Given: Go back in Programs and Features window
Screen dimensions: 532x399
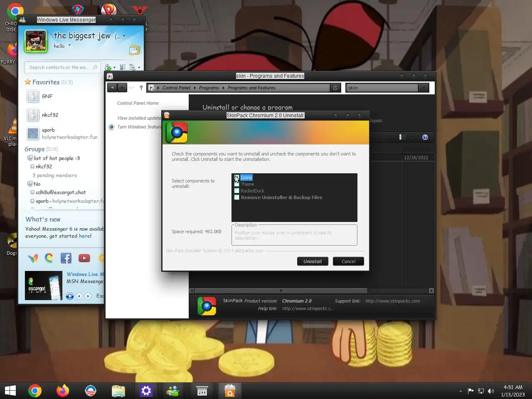Looking at the screenshot, I should pos(112,88).
